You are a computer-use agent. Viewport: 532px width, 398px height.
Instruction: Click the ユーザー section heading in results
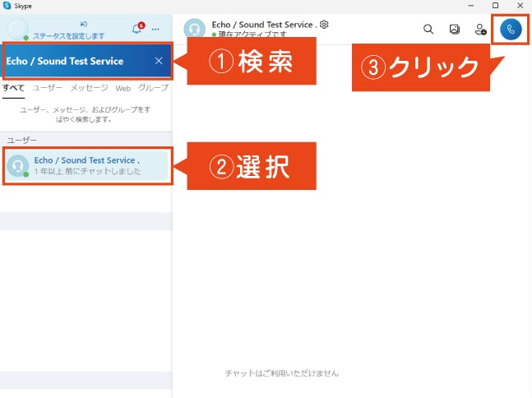[22, 140]
